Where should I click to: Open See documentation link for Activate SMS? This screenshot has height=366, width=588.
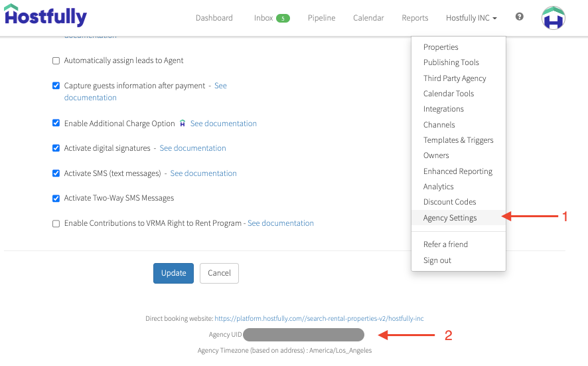click(x=203, y=173)
